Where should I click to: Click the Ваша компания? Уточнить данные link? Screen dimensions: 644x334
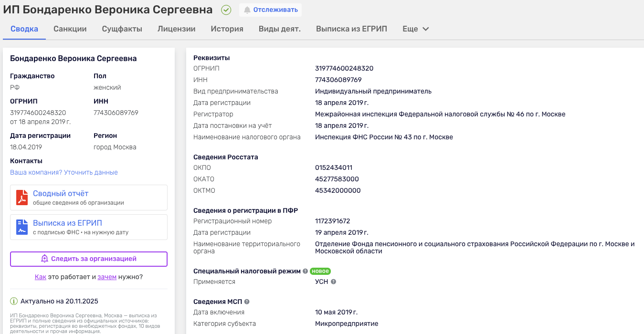(63, 172)
